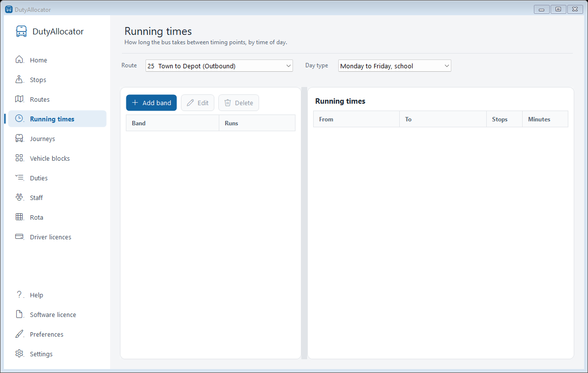The image size is (588, 373).
Task: Click the Software licence document icon
Action: [20, 314]
